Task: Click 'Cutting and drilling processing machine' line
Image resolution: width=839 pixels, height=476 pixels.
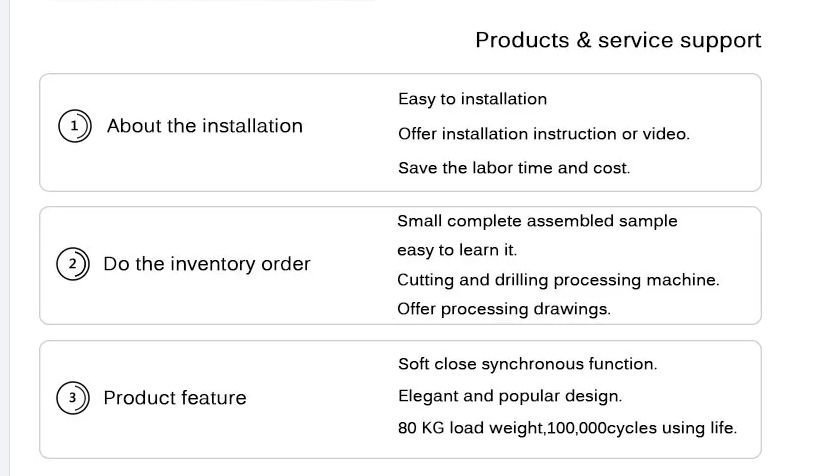Action: [x=558, y=280]
